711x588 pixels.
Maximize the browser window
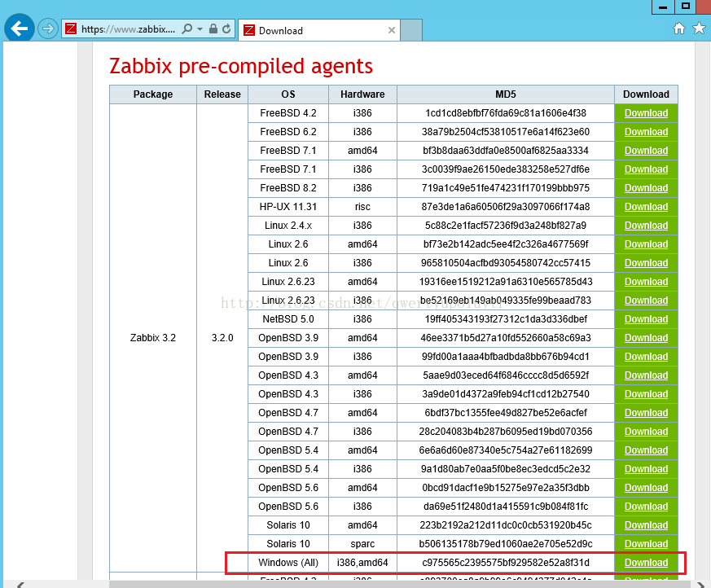pos(686,7)
